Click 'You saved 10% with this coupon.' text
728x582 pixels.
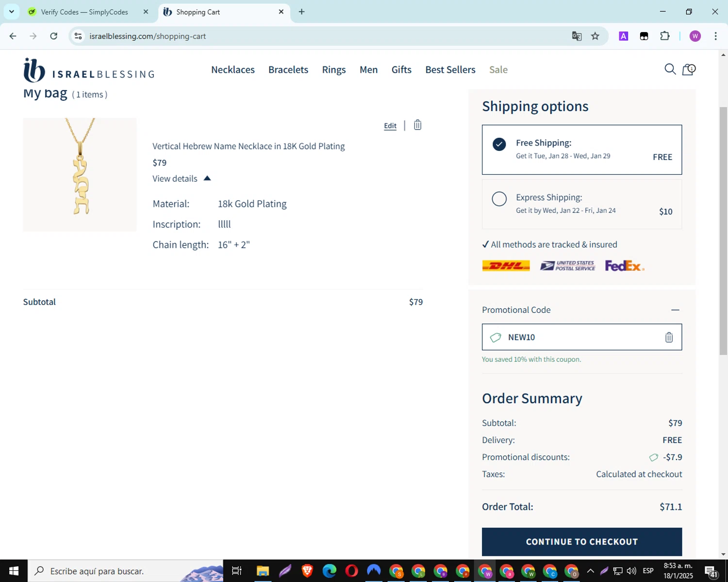(531, 359)
